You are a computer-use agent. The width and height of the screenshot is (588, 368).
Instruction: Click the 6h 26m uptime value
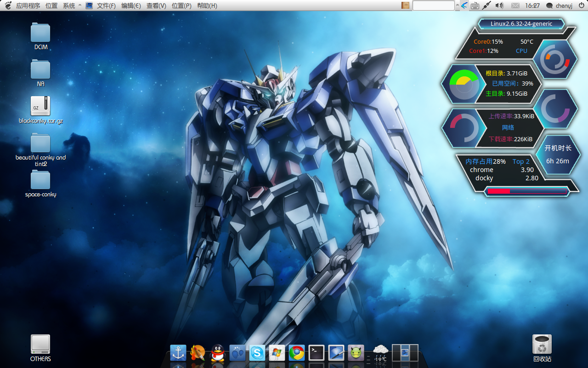point(558,161)
